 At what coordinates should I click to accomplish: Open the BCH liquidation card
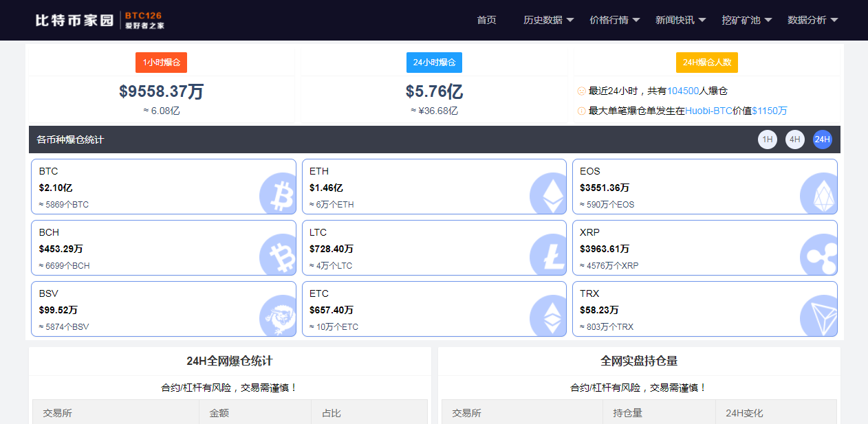(164, 248)
